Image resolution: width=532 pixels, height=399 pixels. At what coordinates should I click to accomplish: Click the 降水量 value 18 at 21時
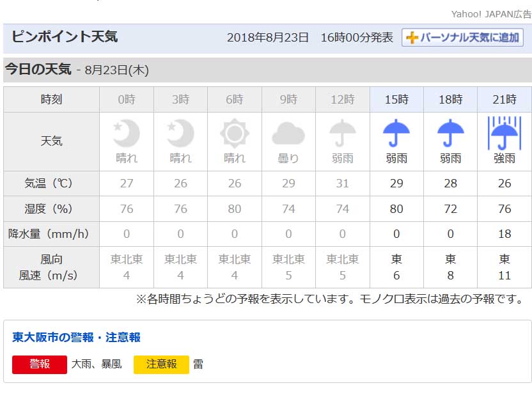pyautogui.click(x=505, y=234)
